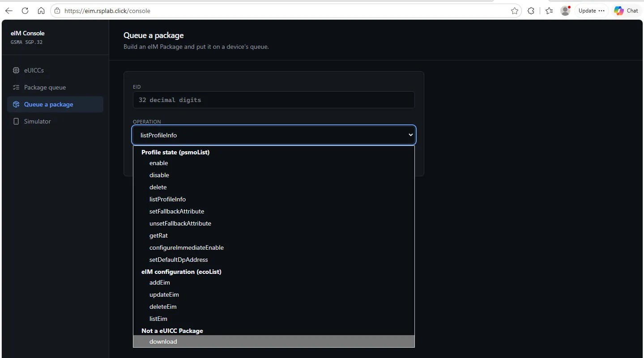Image resolution: width=644 pixels, height=358 pixels.
Task: Open the browser profile avatar
Action: coord(566,11)
